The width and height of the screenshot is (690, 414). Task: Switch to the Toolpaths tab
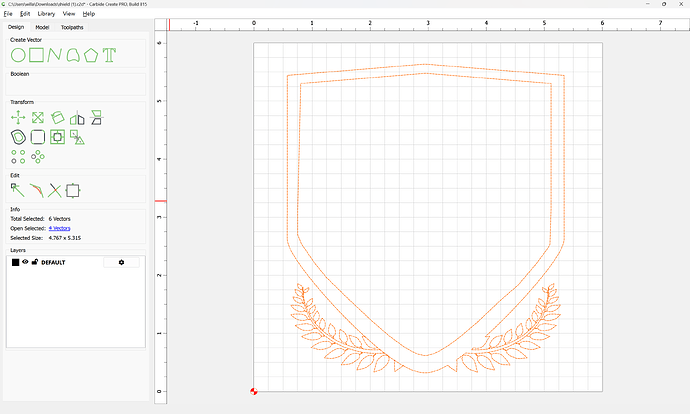[x=72, y=27]
